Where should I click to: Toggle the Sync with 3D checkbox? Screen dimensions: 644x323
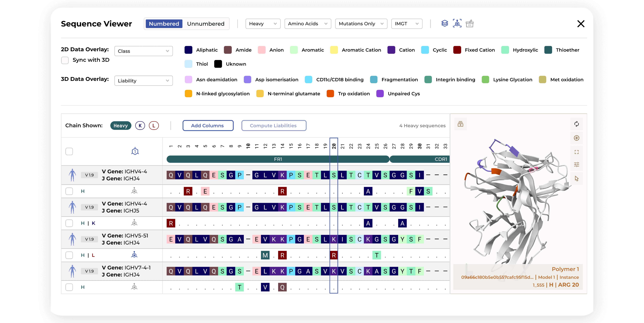(x=65, y=60)
